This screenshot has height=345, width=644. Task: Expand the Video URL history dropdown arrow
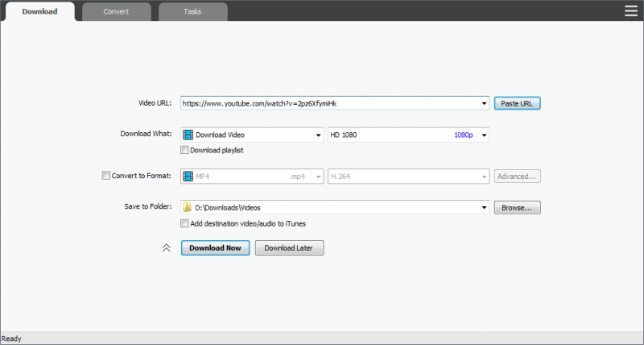tap(484, 103)
